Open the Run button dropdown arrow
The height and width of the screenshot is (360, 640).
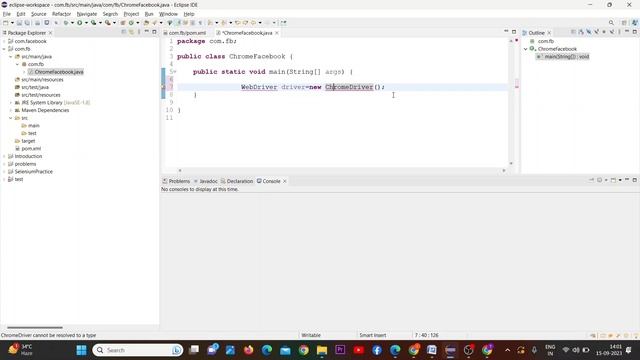(86, 23)
